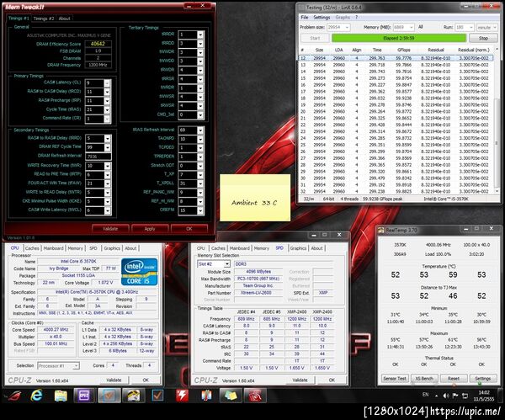Click the Time column header in LinX
The width and height of the screenshot is (505, 420).
click(377, 50)
